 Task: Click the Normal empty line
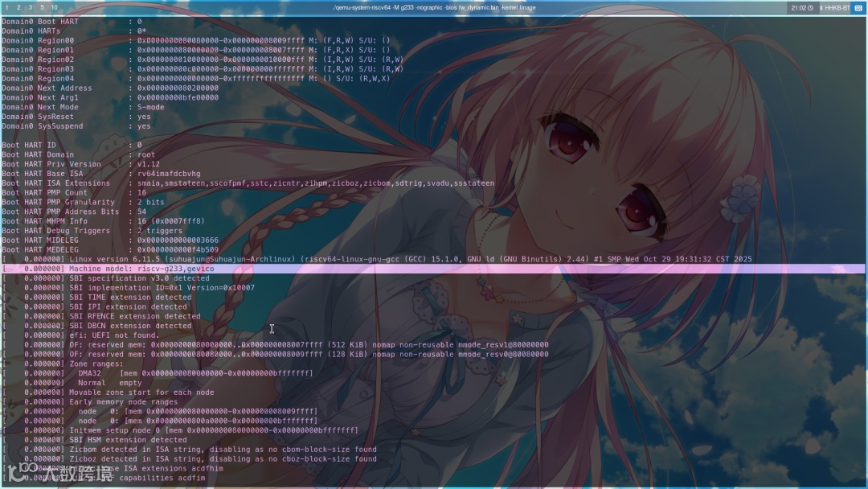(72, 383)
